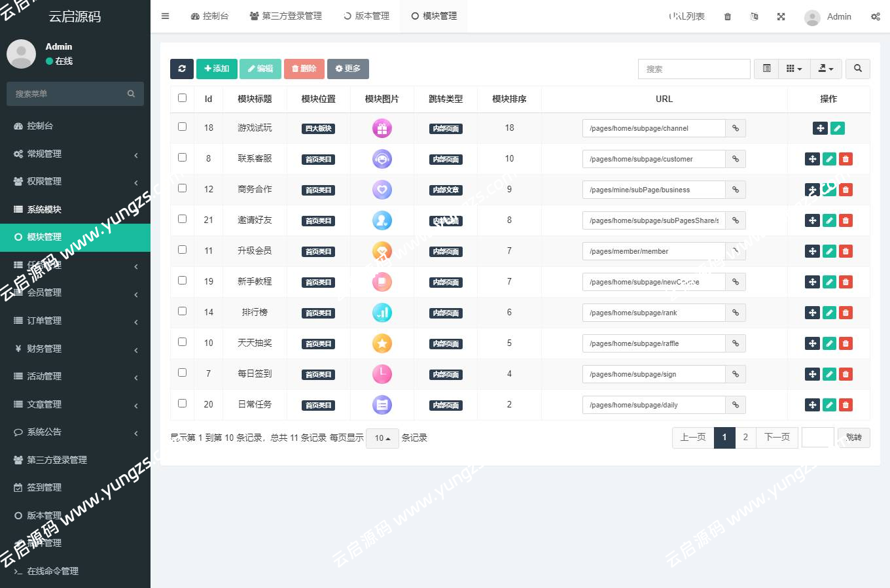Open the column visibility dropdown

pyautogui.click(x=794, y=69)
